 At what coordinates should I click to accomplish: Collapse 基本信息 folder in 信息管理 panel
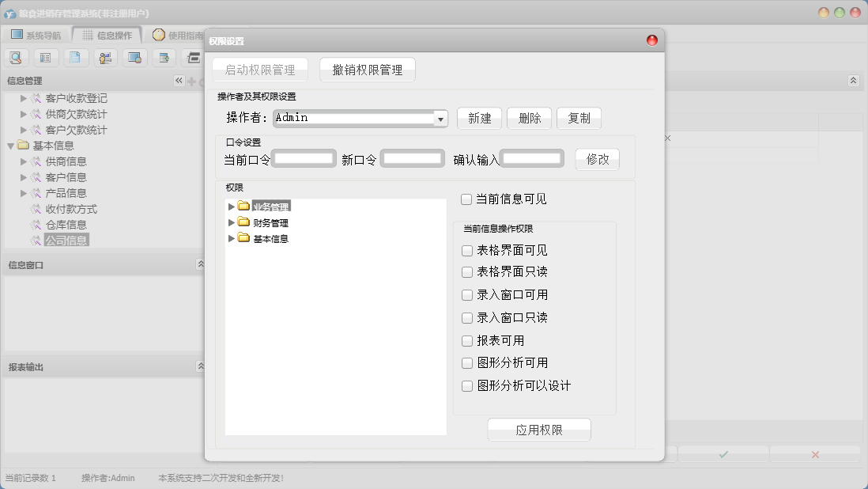(x=10, y=146)
